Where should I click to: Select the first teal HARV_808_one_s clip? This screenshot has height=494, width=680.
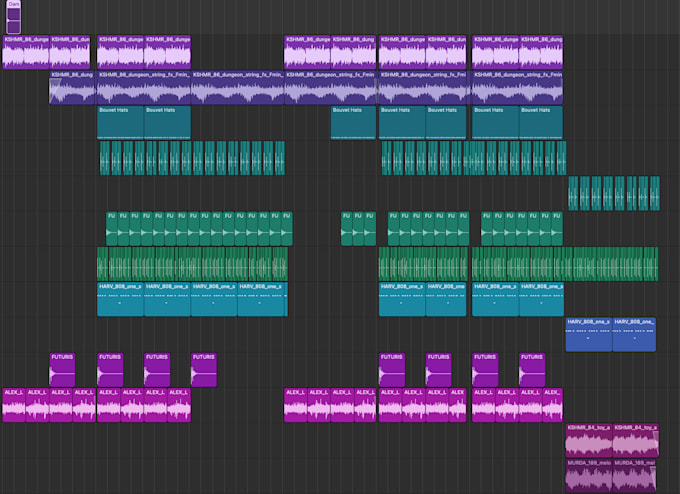pos(120,299)
